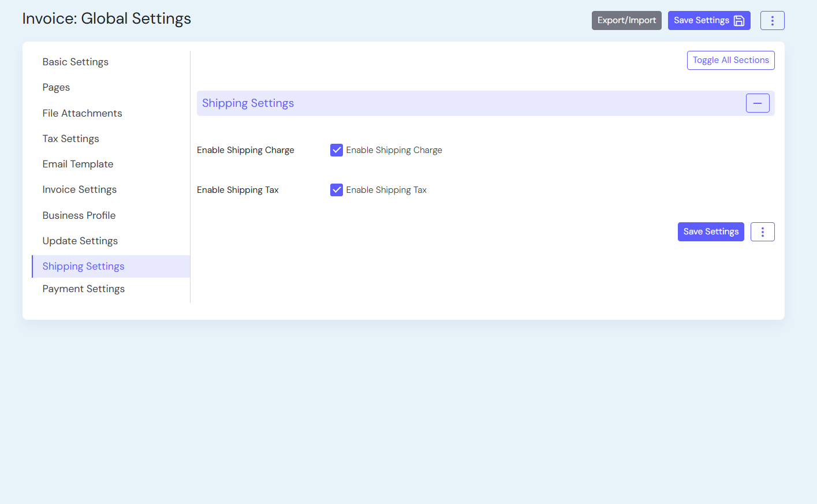
Task: Click the Shipping Settings section header title
Action: tap(248, 103)
